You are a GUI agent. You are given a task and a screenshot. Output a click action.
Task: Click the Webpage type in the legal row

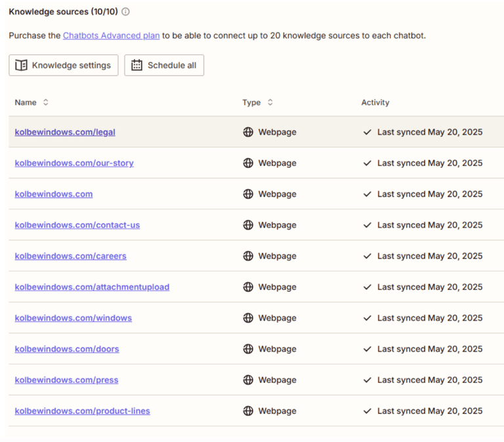[278, 132]
